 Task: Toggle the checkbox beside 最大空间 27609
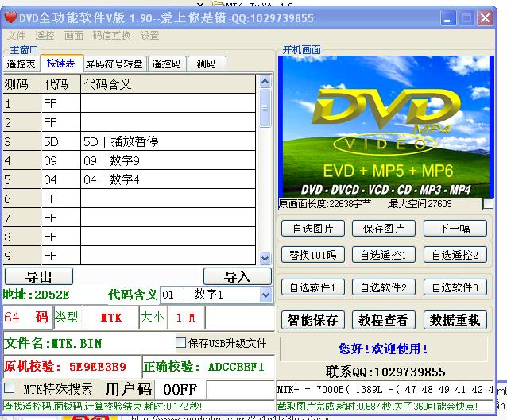click(x=488, y=203)
